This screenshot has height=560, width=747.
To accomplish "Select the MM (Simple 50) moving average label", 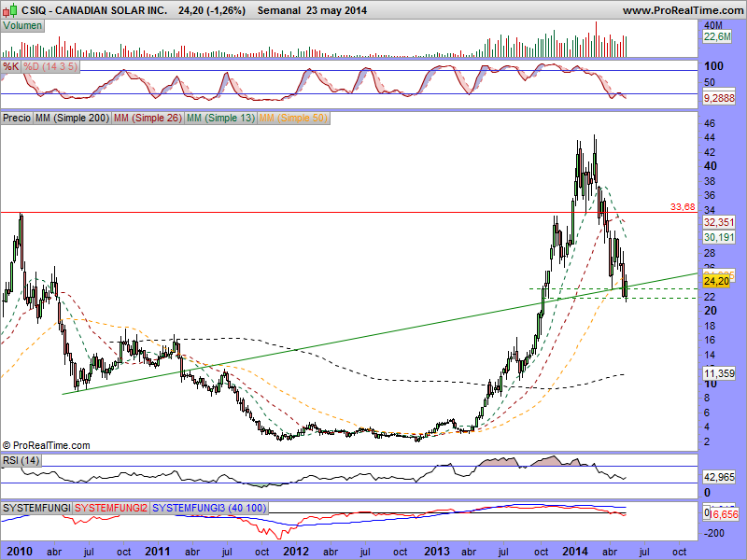I will point(293,118).
